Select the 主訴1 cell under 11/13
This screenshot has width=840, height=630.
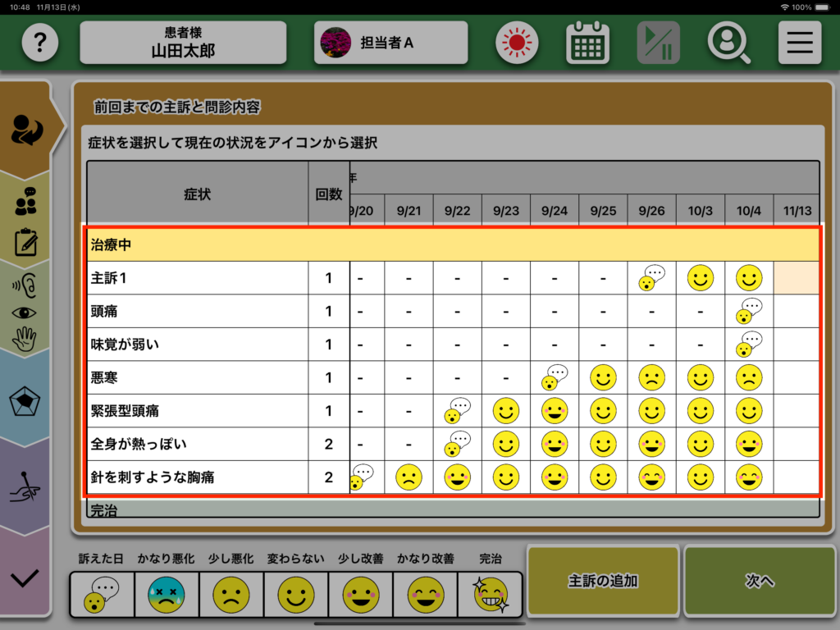(x=797, y=278)
